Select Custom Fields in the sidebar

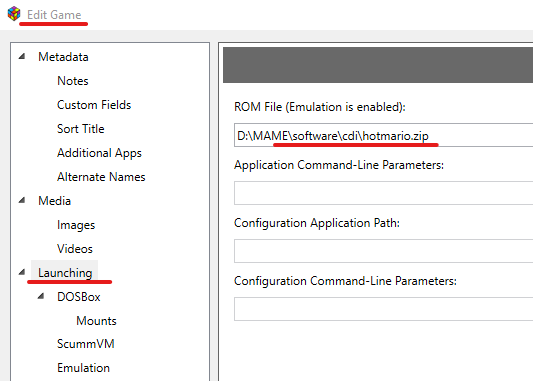pyautogui.click(x=94, y=105)
